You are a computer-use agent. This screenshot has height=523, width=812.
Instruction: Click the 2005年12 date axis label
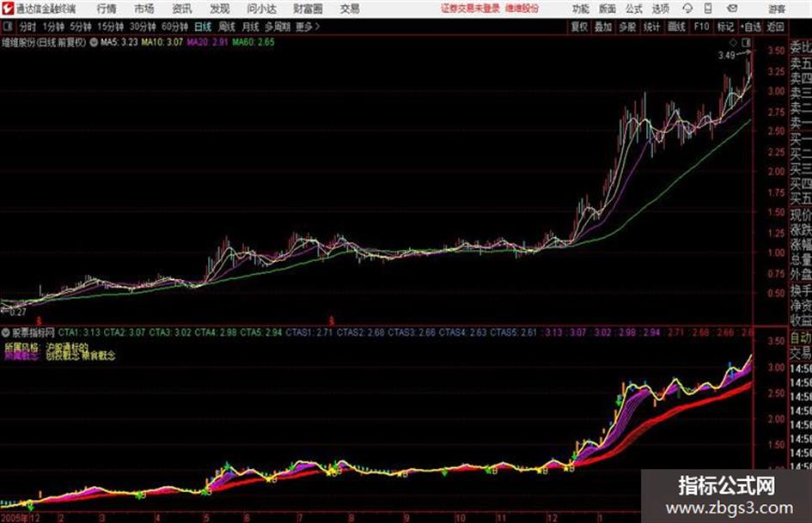(x=21, y=518)
